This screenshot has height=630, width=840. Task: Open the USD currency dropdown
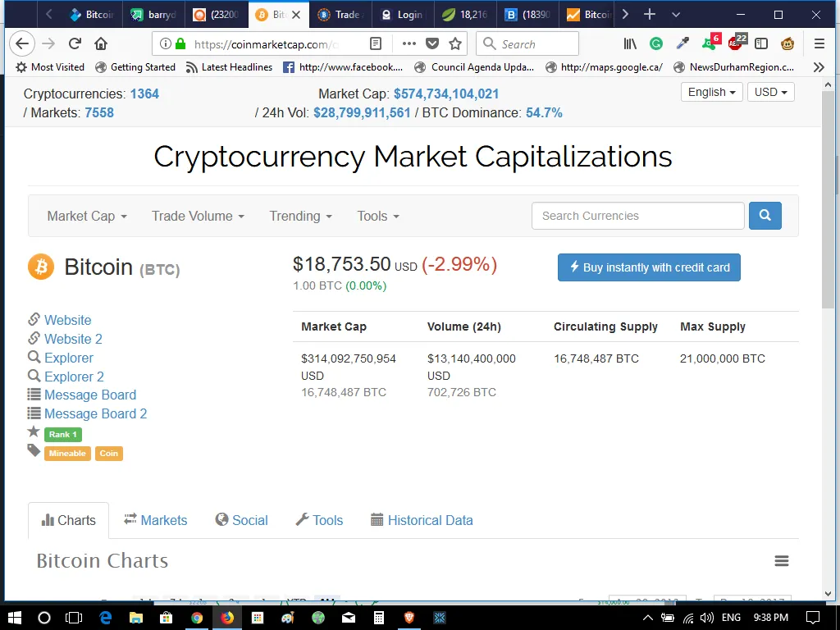tap(771, 92)
